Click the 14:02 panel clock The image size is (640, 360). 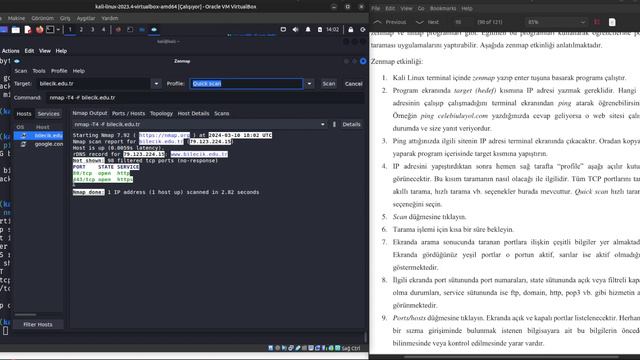click(333, 29)
